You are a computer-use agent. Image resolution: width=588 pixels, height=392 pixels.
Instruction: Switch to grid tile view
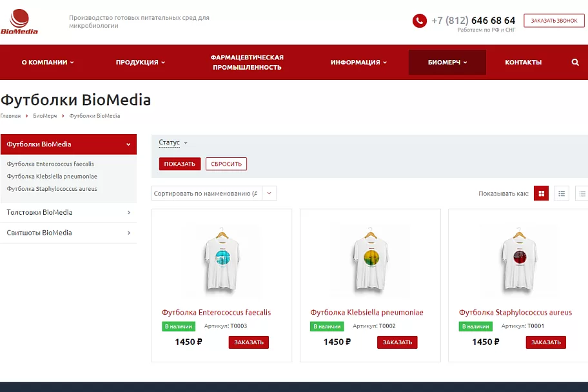[x=541, y=193]
